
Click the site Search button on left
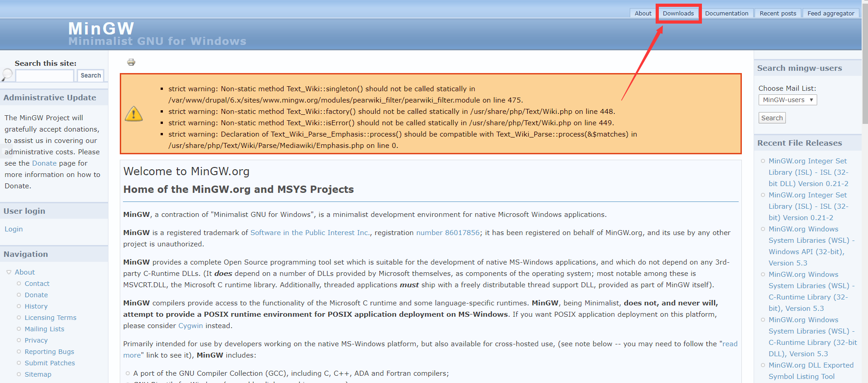click(91, 75)
